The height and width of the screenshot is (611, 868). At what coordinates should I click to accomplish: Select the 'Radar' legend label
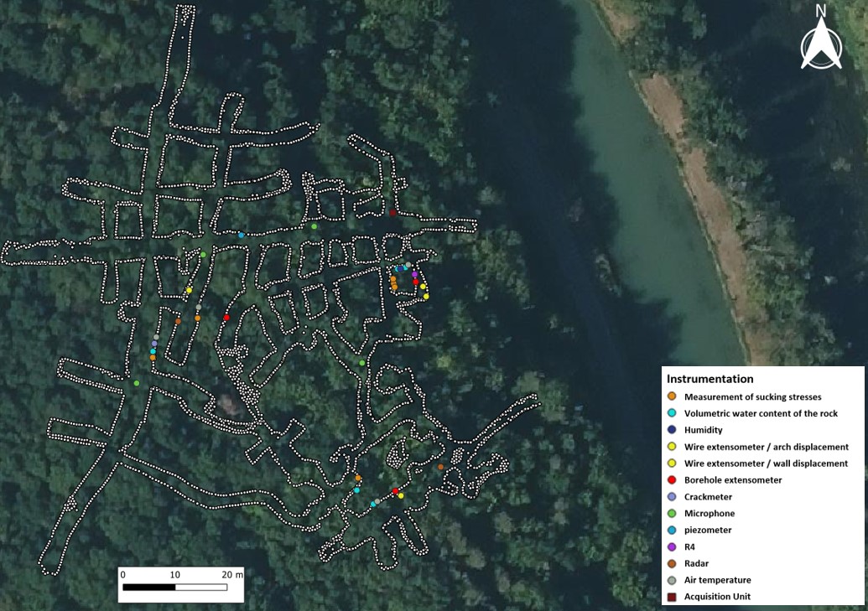coord(696,563)
